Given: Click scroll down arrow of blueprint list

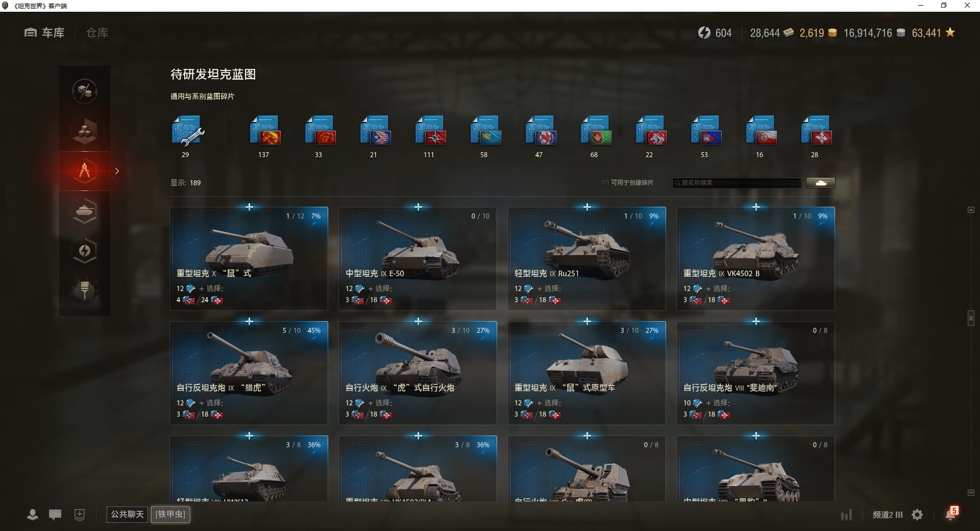Looking at the screenshot, I should click(971, 493).
